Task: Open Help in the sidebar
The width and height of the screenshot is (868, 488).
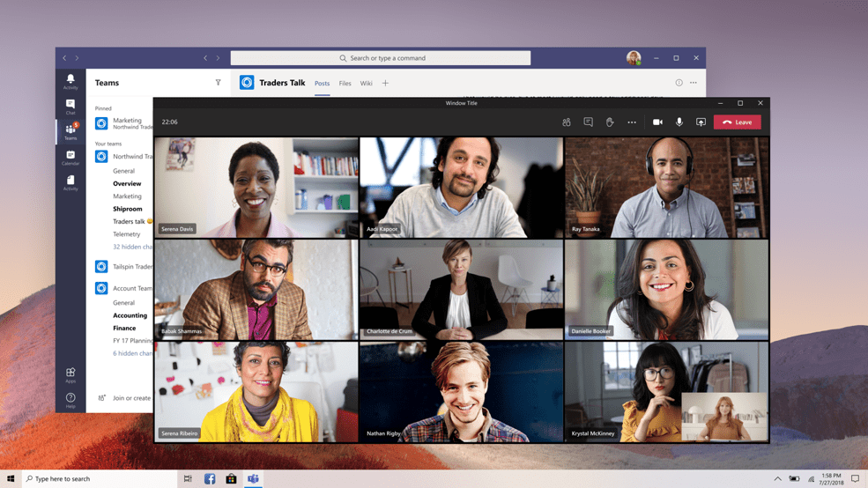Action: point(70,400)
